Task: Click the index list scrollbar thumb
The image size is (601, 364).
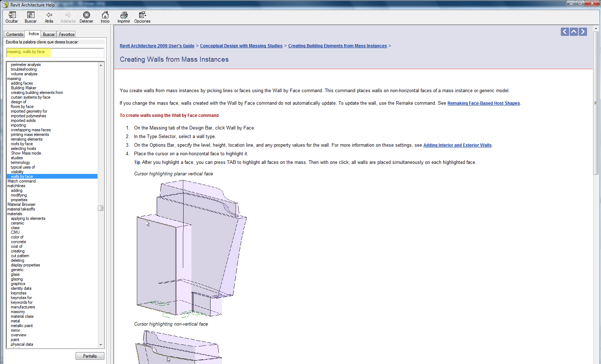Action: [x=101, y=208]
